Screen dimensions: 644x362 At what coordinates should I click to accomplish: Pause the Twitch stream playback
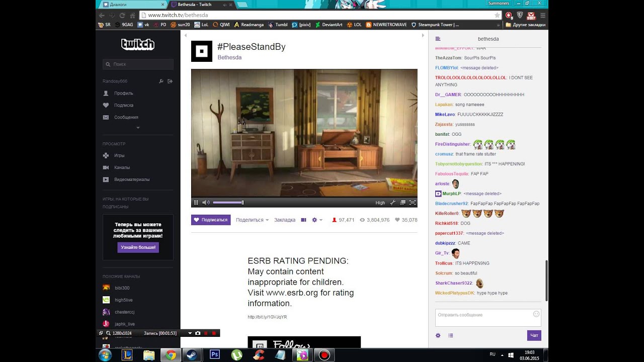[196, 203]
